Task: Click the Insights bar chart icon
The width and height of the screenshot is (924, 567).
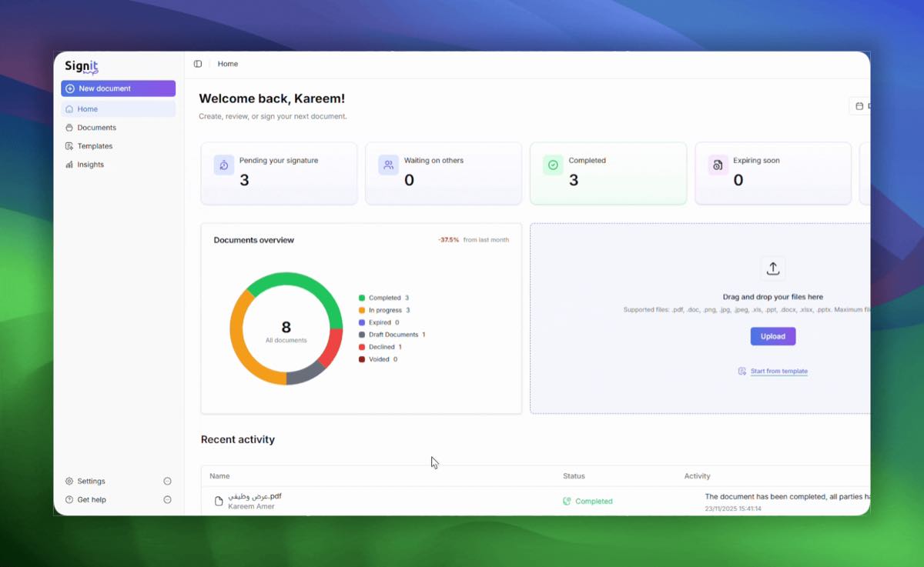Action: tap(69, 165)
